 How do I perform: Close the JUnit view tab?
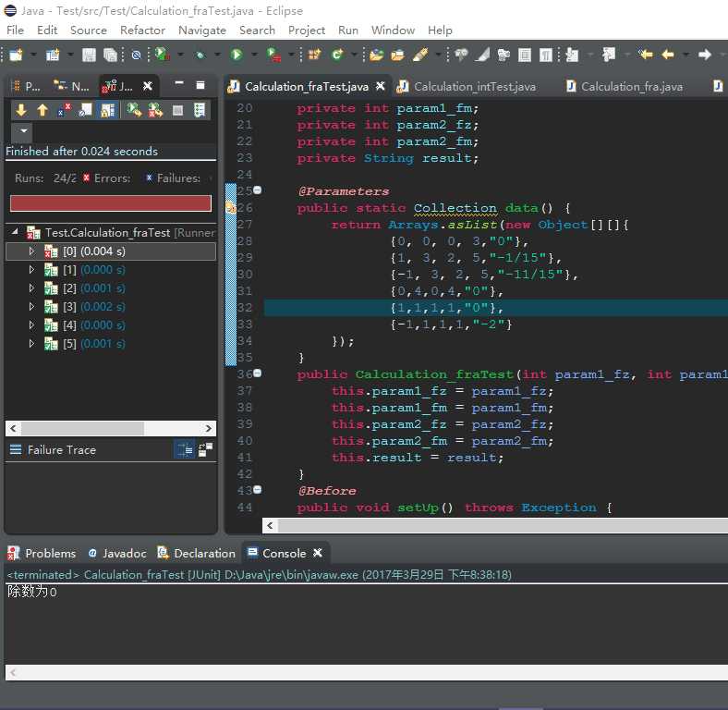147,86
